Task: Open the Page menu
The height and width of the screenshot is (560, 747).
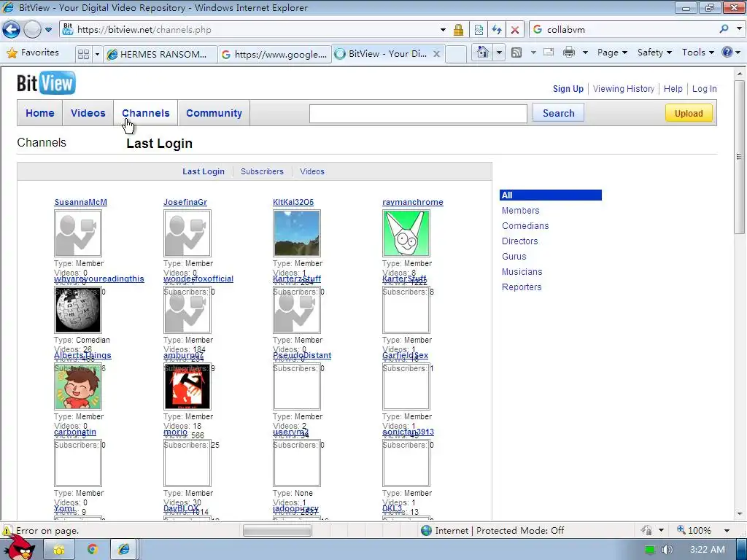Action: [x=612, y=52]
